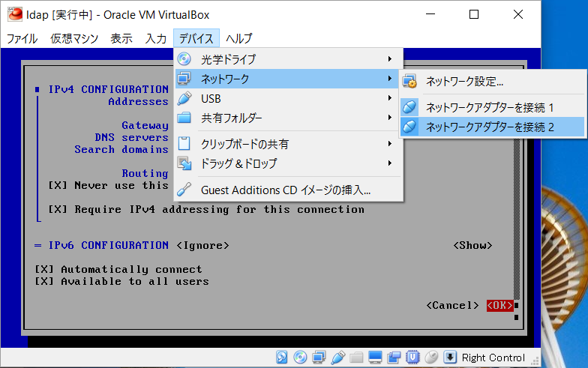Viewport: 588px width, 368px height.
Task: Open the 仮想マシン menu
Action: pyautogui.click(x=74, y=38)
